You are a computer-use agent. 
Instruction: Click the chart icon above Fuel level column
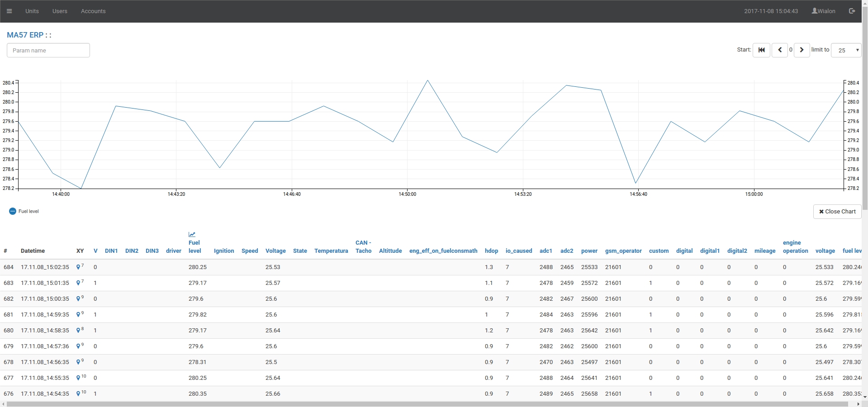(x=192, y=234)
